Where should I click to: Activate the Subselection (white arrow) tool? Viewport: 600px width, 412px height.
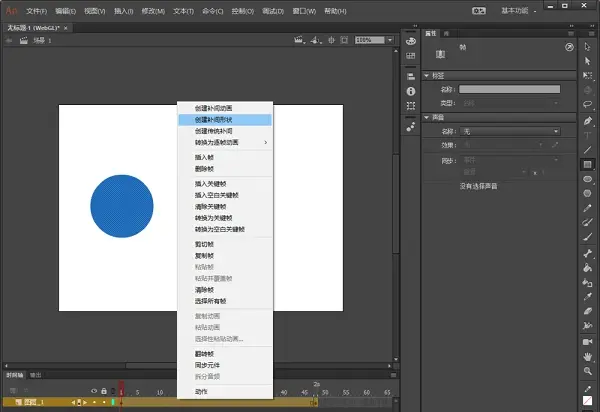point(588,61)
